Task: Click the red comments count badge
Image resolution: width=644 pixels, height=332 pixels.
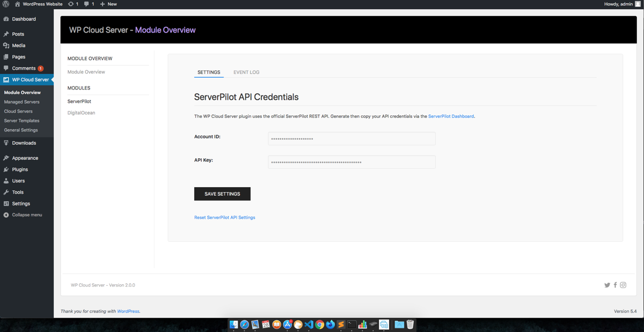Action: click(x=41, y=68)
